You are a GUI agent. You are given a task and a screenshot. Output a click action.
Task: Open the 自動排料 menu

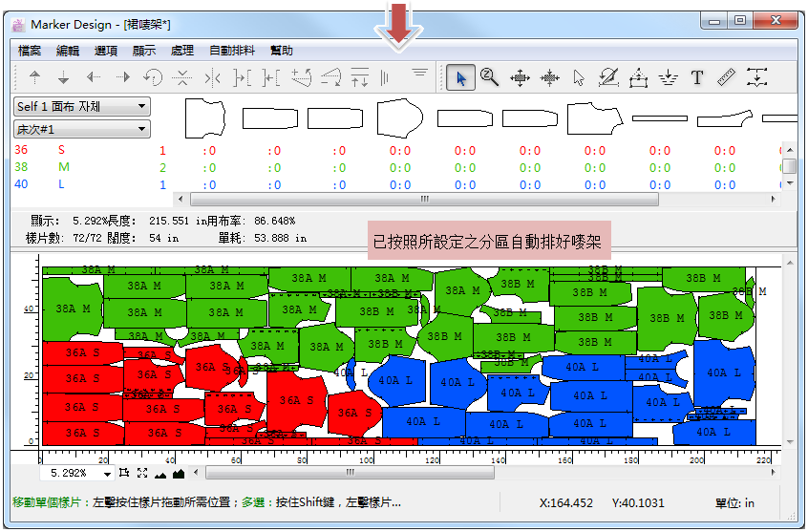point(230,51)
